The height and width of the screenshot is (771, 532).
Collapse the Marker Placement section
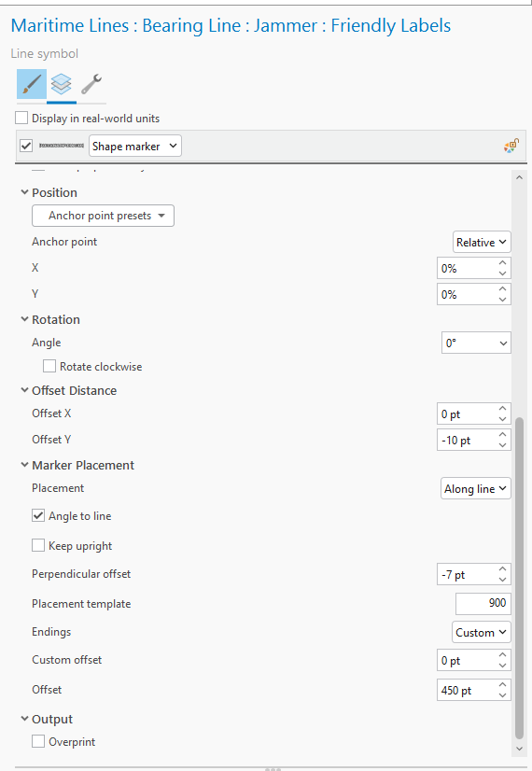click(x=24, y=465)
